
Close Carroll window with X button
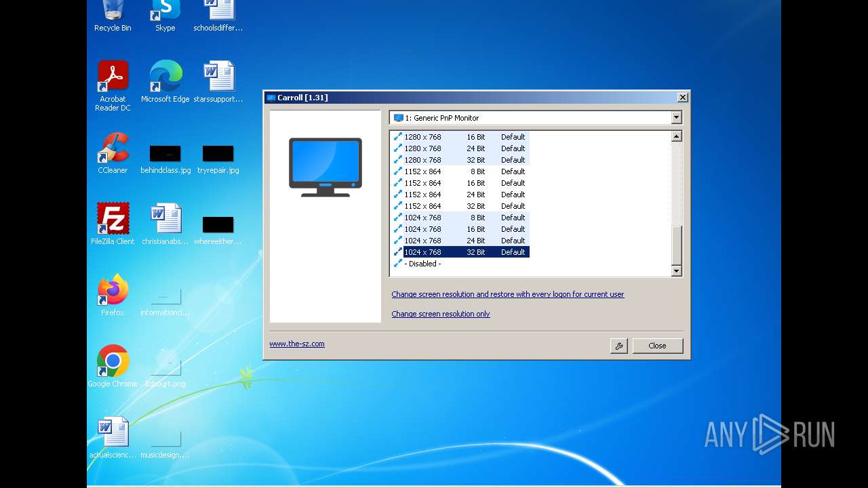tap(682, 98)
